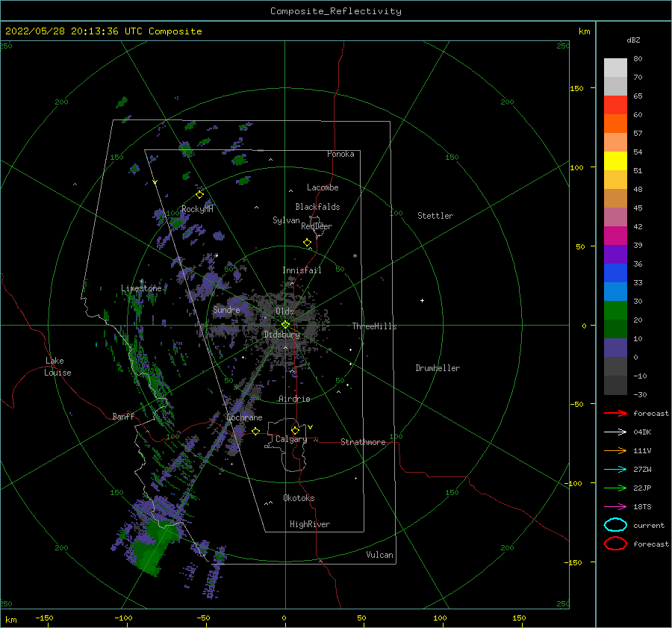
Task: Click the green 22JP arrow in legend
Action: click(615, 488)
